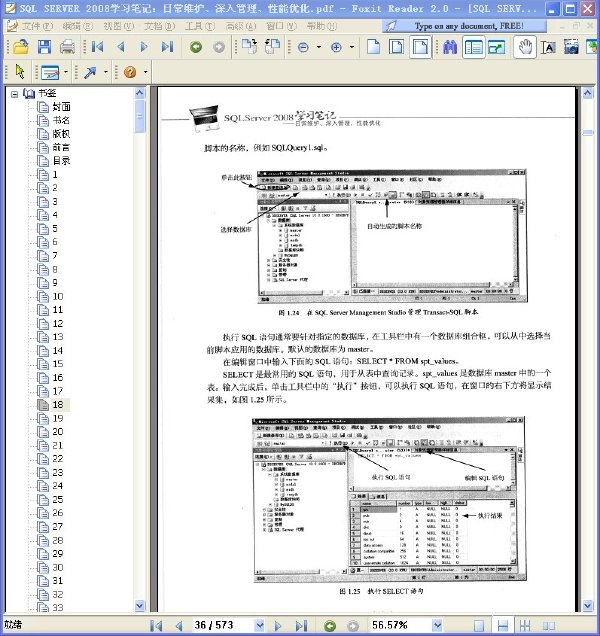Open 文档 menu

point(159,26)
